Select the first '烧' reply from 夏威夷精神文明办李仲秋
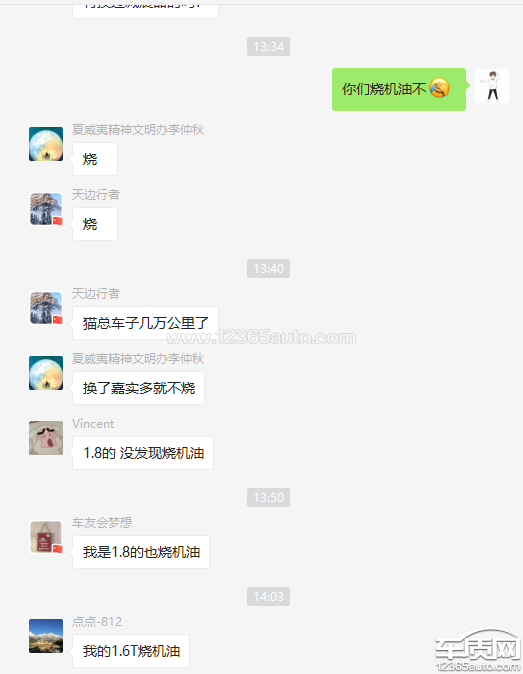 coord(95,159)
